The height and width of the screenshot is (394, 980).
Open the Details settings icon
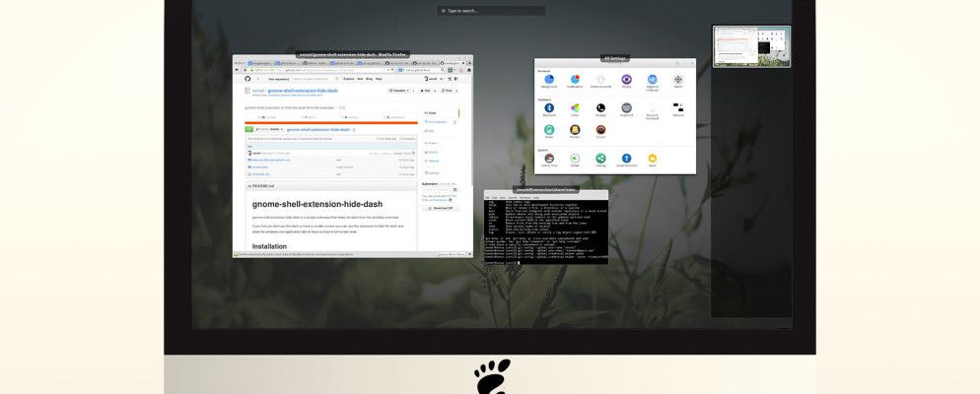[575, 161]
